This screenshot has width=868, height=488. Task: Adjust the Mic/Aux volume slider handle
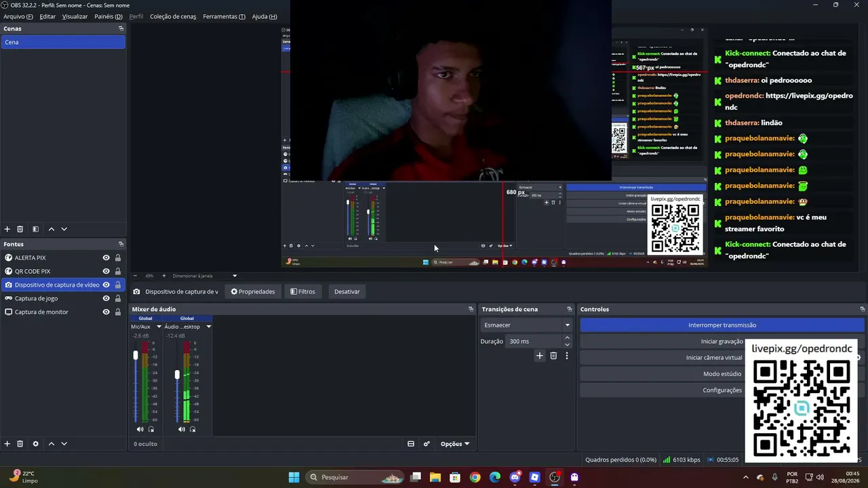point(136,355)
